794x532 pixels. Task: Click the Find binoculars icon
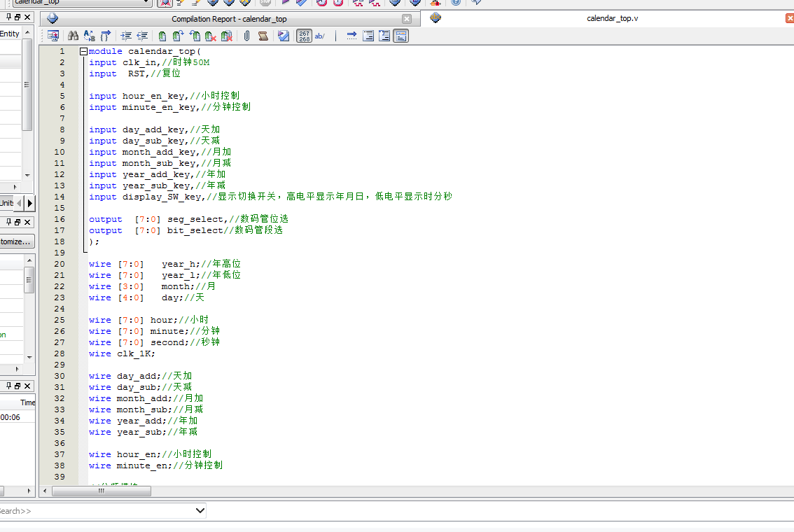(73, 36)
